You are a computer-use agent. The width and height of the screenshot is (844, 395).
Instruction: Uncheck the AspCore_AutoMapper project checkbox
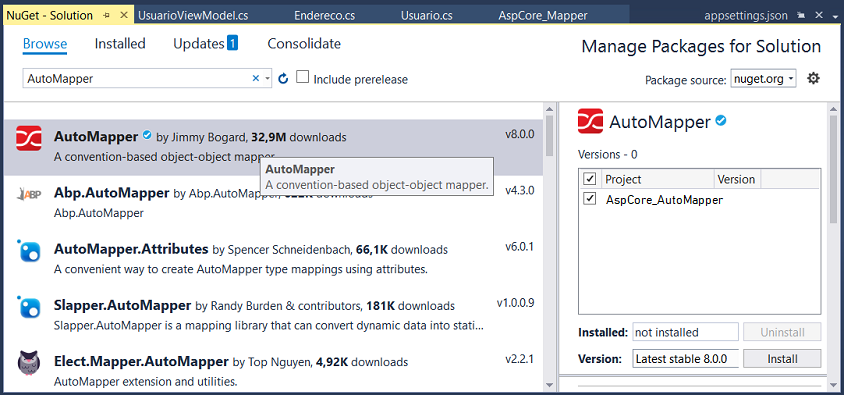pyautogui.click(x=590, y=199)
